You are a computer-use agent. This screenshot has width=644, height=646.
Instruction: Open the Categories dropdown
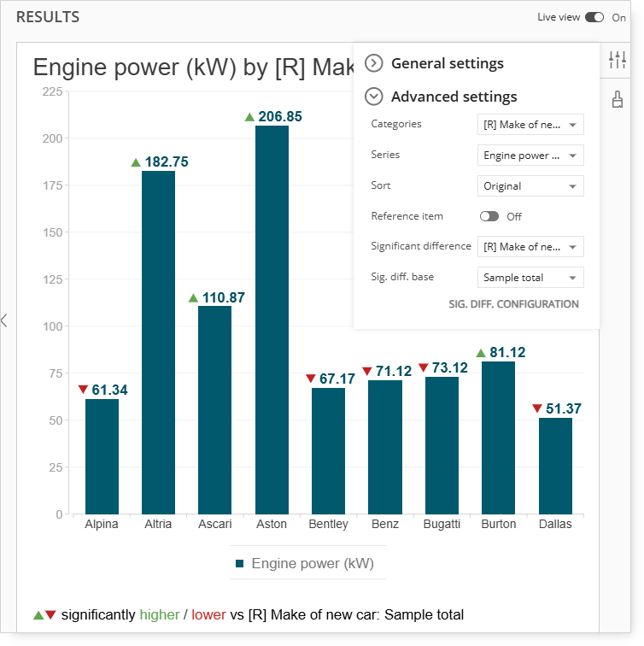point(530,125)
